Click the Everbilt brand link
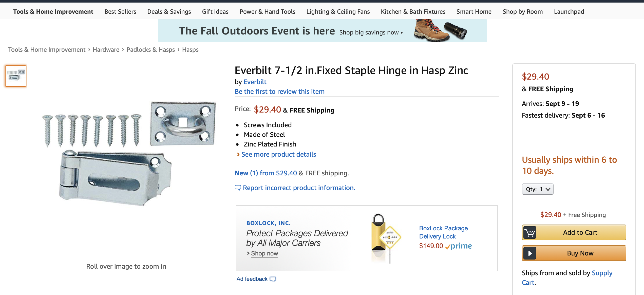 (255, 82)
